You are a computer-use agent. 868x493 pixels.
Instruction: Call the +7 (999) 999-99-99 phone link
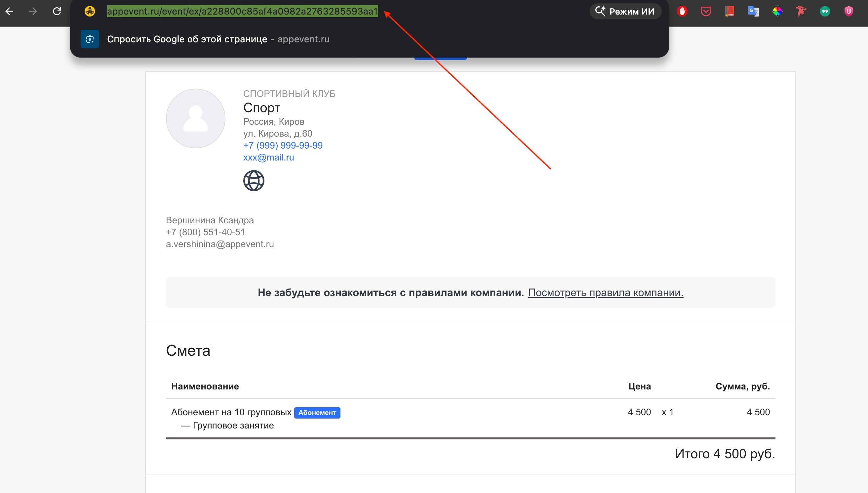pyautogui.click(x=283, y=145)
